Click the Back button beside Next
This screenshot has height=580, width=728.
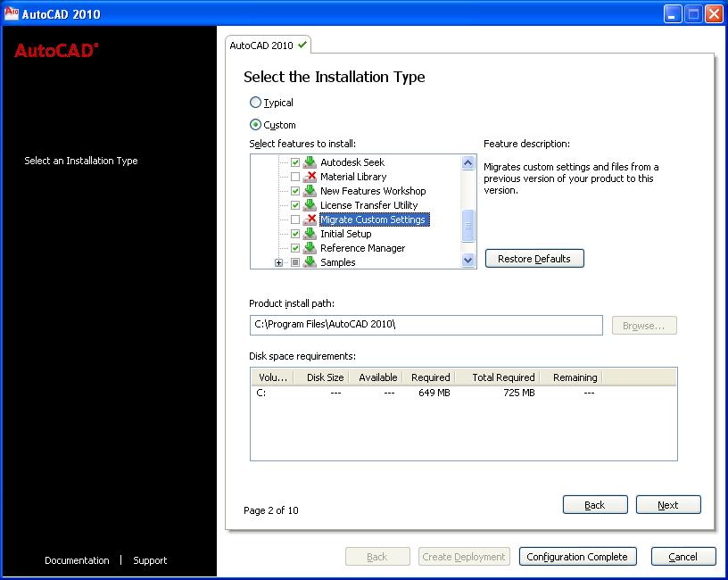click(x=595, y=505)
